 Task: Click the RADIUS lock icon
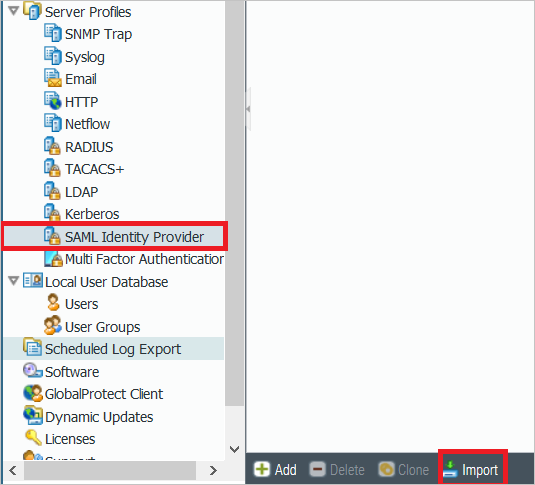click(53, 146)
